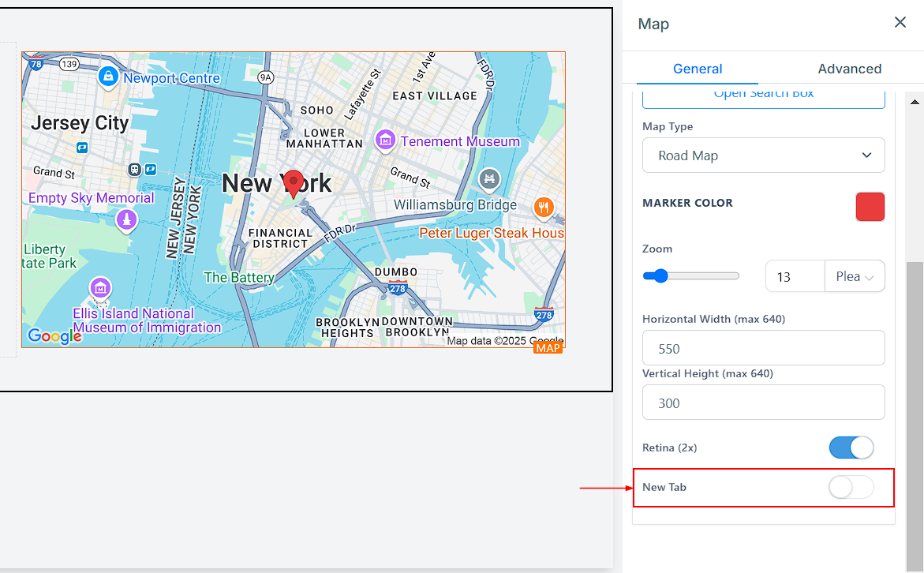This screenshot has width=924, height=573.
Task: Click the Tenement Museum map icon
Action: [x=385, y=140]
